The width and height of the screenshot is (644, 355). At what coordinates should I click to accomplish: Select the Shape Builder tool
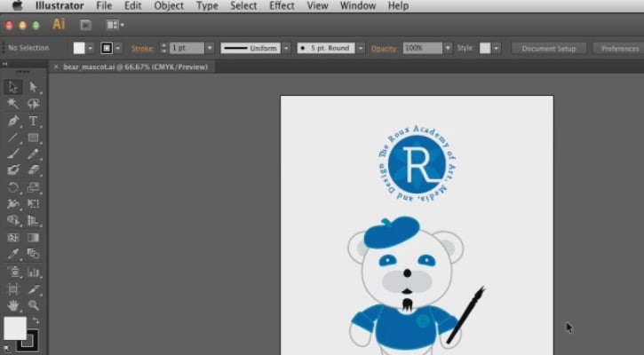pos(13,220)
